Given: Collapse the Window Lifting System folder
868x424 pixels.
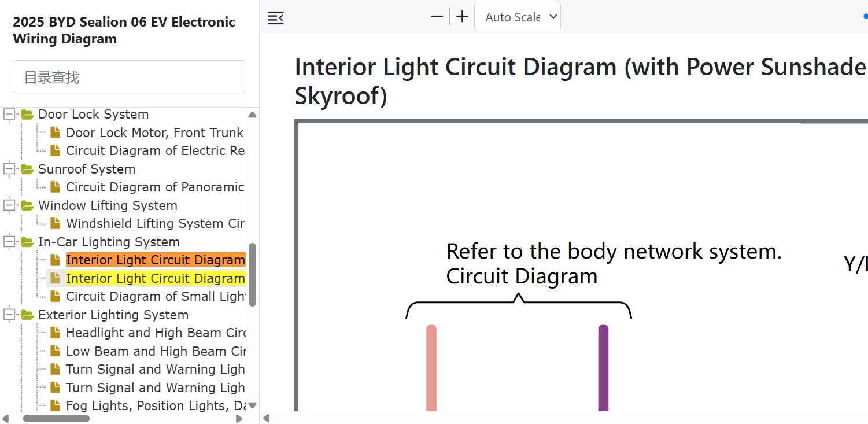Looking at the screenshot, I should click(x=9, y=206).
